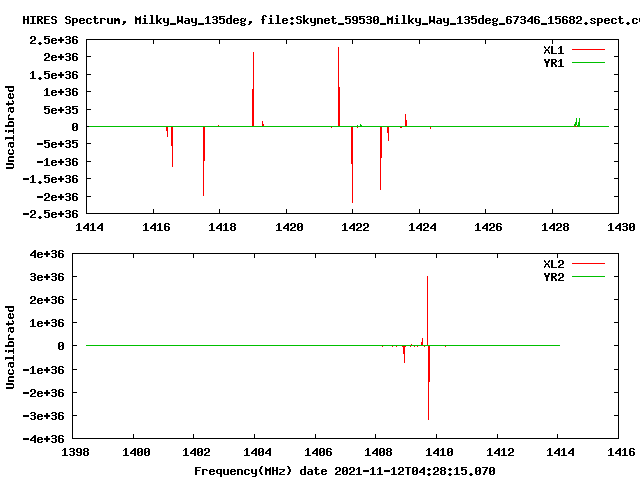
Task: Click the YR1 legend label
Action: click(x=553, y=63)
